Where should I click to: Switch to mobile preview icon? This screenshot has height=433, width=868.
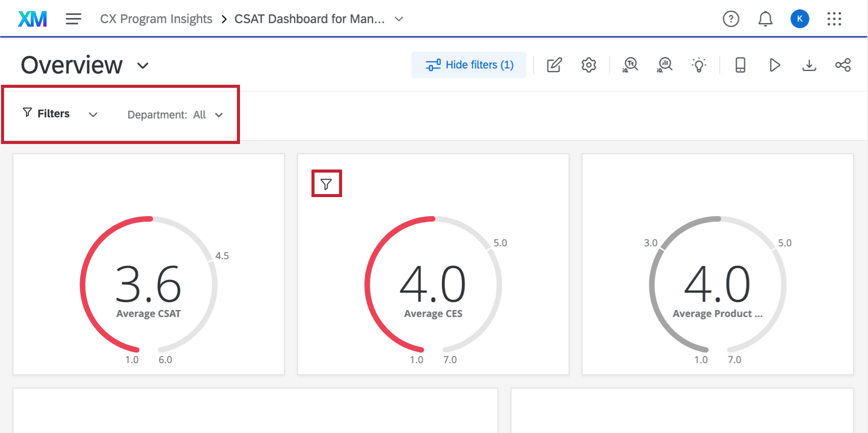[x=740, y=65]
